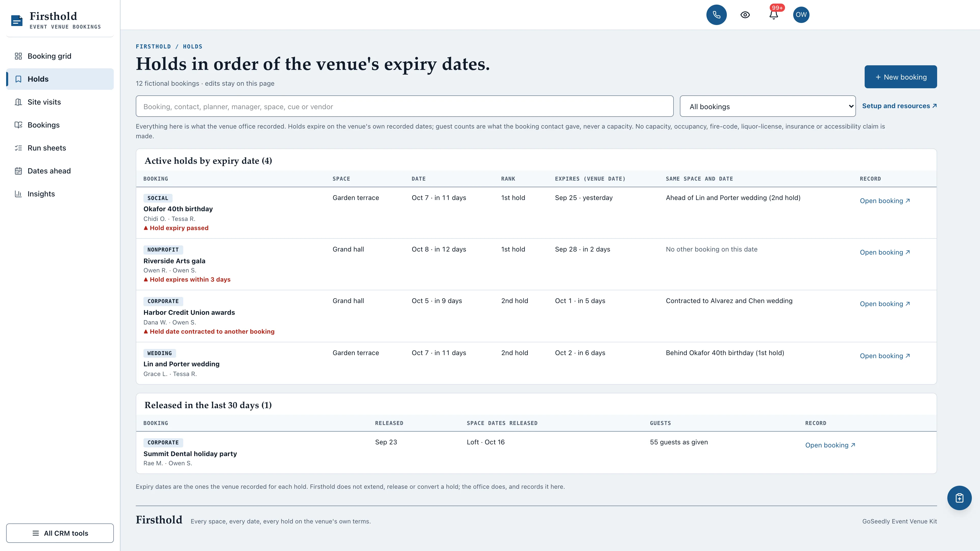Click Harbor Credit Union awards name
Viewport: 980px width, 551px height.
pyautogui.click(x=189, y=312)
